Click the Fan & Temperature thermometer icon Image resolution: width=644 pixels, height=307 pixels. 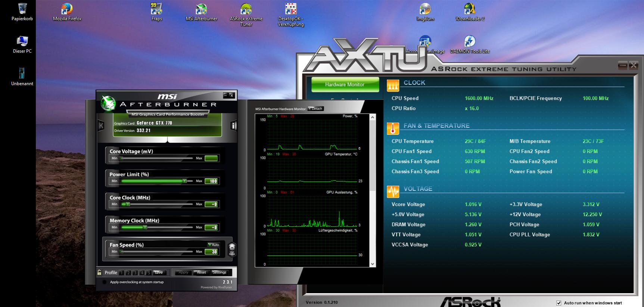pyautogui.click(x=393, y=128)
